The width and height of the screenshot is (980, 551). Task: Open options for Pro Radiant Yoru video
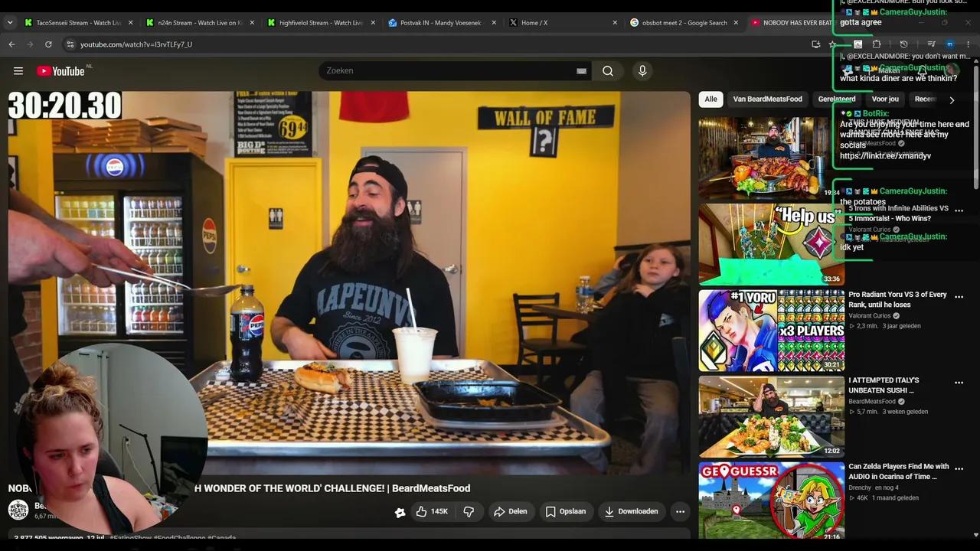click(959, 297)
